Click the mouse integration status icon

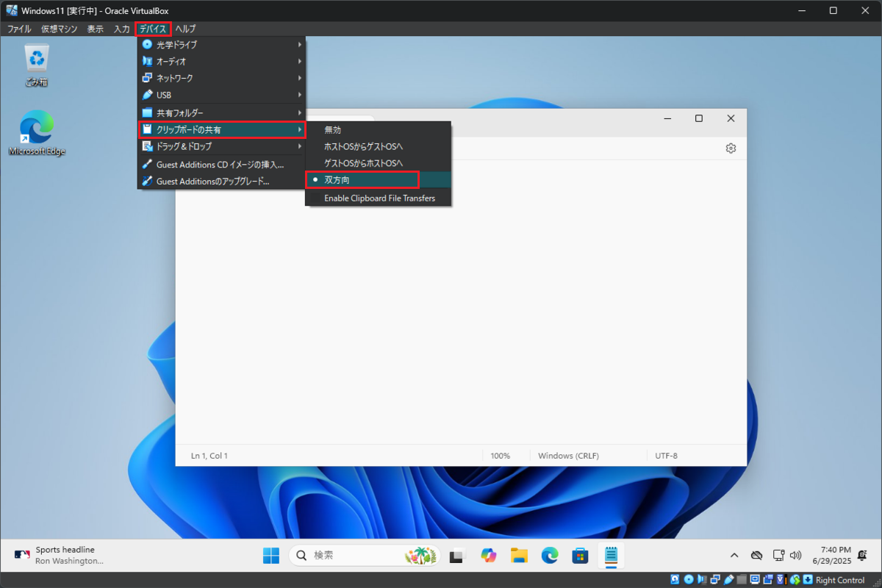795,580
